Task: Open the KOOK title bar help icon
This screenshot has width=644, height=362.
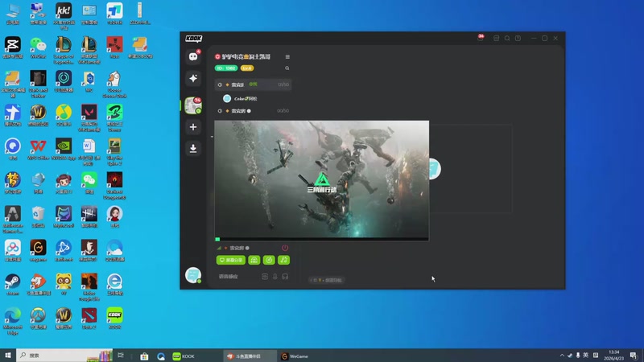Action: [x=518, y=38]
